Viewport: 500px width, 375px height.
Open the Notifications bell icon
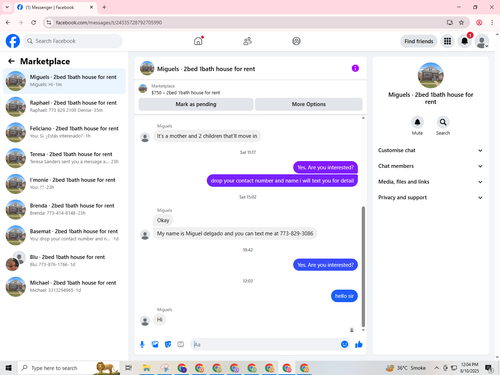point(464,41)
